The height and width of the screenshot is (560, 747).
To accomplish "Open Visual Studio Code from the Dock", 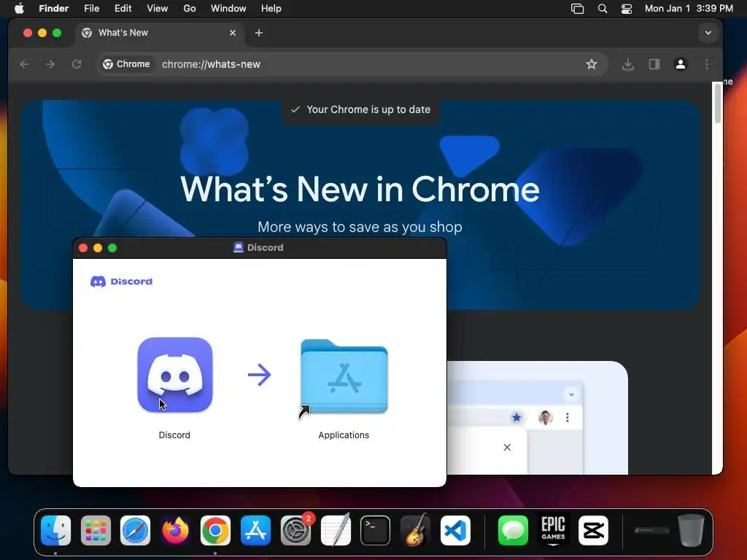I will [455, 530].
